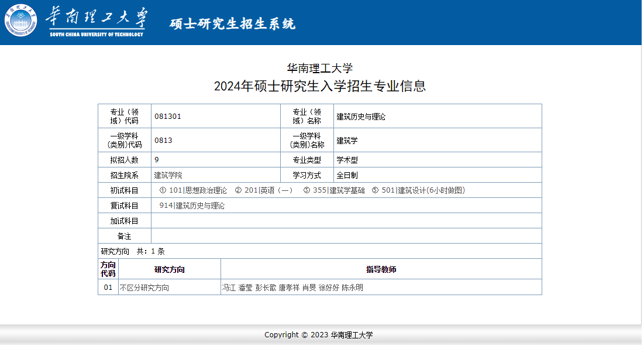Select advisor name 徐好好
This screenshot has width=644, height=349.
click(329, 288)
